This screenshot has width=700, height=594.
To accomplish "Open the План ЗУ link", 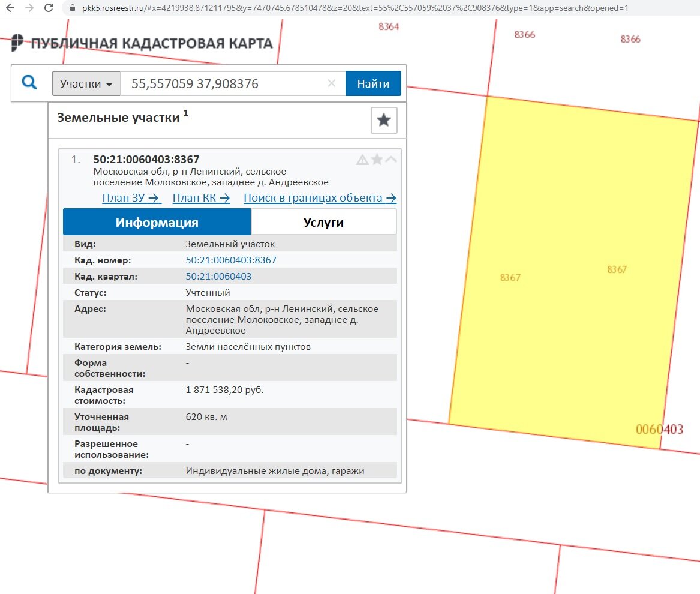I will click(131, 198).
